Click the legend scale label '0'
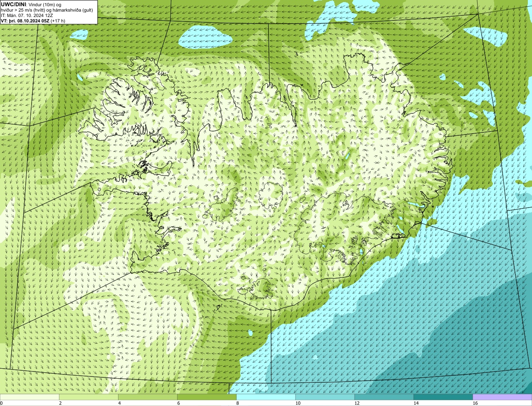 pyautogui.click(x=1, y=403)
